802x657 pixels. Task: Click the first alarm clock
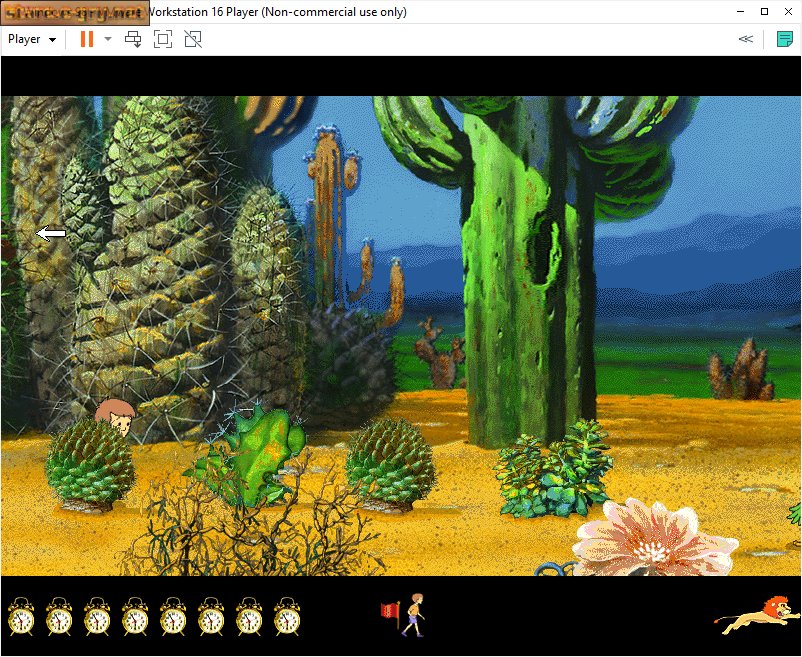(21, 616)
